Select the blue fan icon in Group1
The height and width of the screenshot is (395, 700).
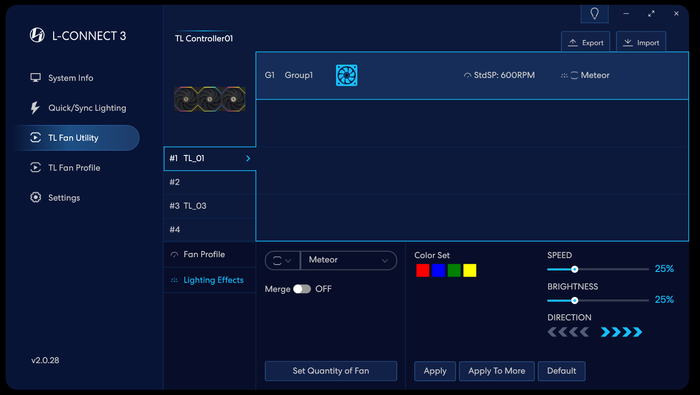click(346, 75)
